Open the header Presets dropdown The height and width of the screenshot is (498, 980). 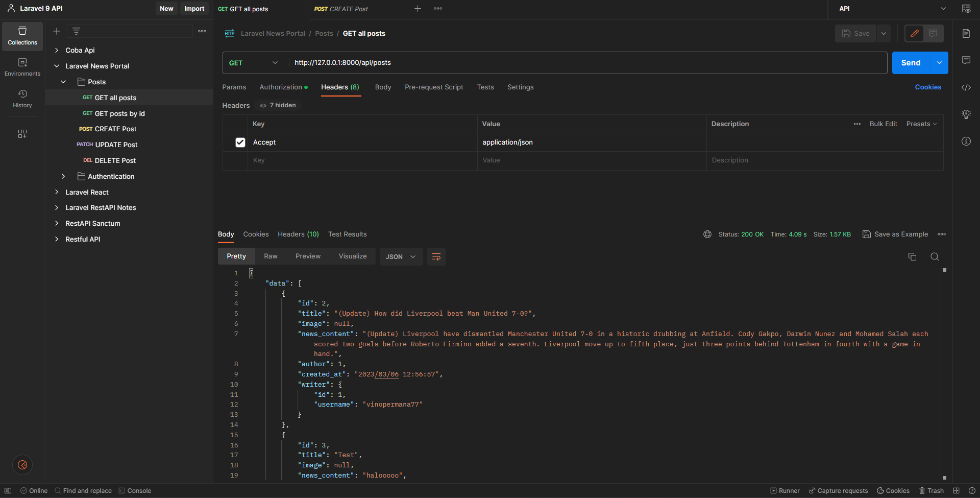tap(921, 124)
